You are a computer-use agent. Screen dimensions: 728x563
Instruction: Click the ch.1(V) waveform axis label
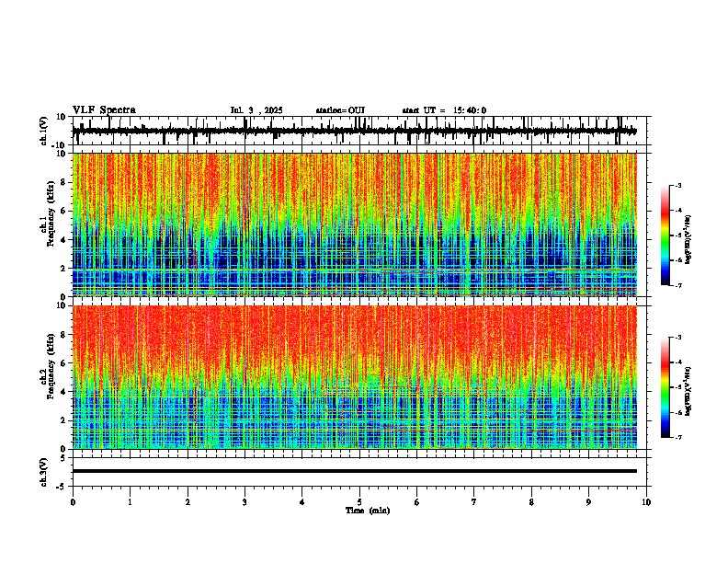(x=44, y=131)
